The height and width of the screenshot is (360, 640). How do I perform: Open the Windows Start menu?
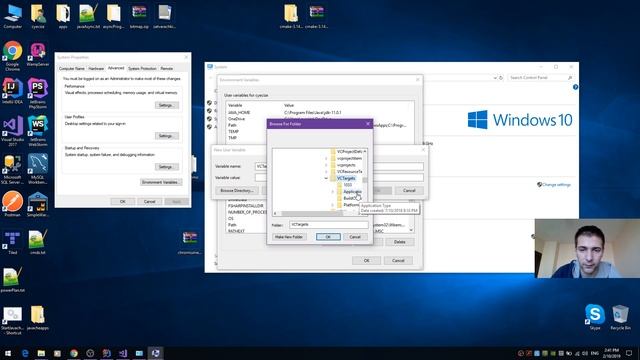pyautogui.click(x=8, y=353)
